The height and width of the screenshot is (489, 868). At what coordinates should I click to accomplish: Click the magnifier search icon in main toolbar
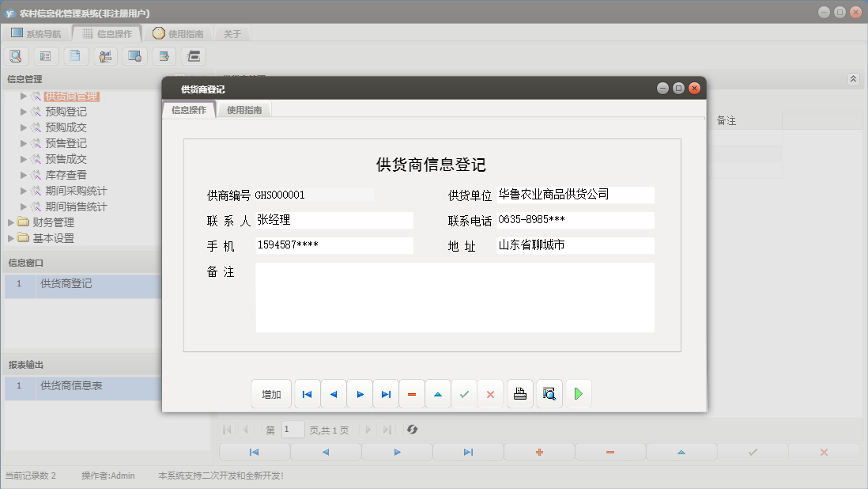16,56
